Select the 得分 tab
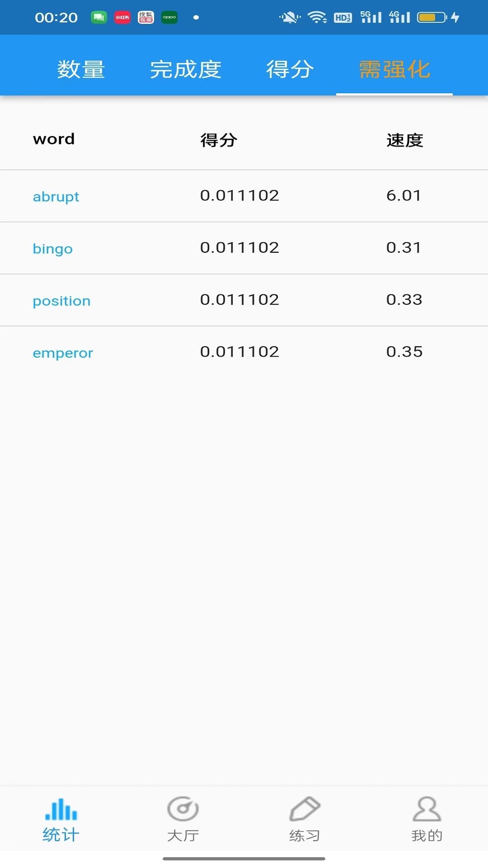 pos(290,70)
